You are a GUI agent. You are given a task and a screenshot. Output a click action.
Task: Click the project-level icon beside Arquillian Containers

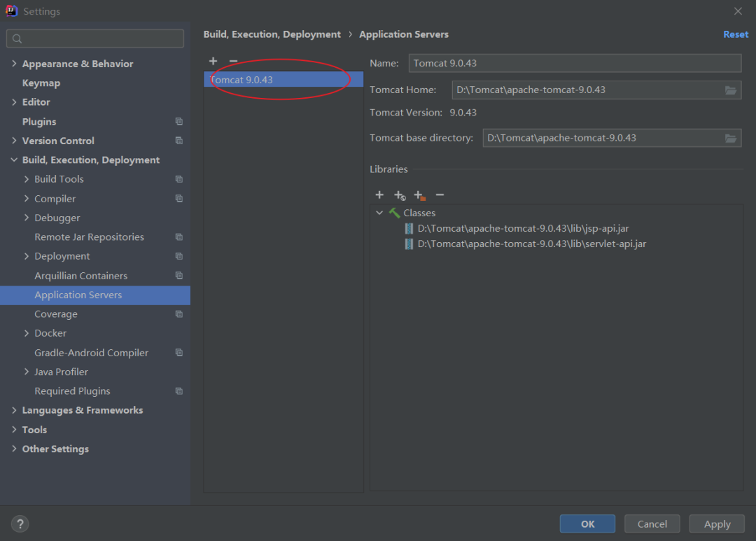tap(179, 275)
